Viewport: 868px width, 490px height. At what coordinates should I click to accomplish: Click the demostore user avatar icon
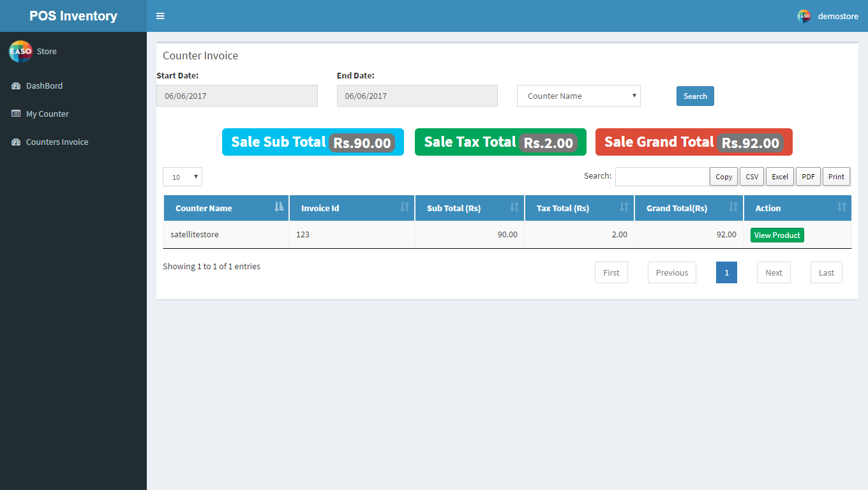pyautogui.click(x=804, y=16)
